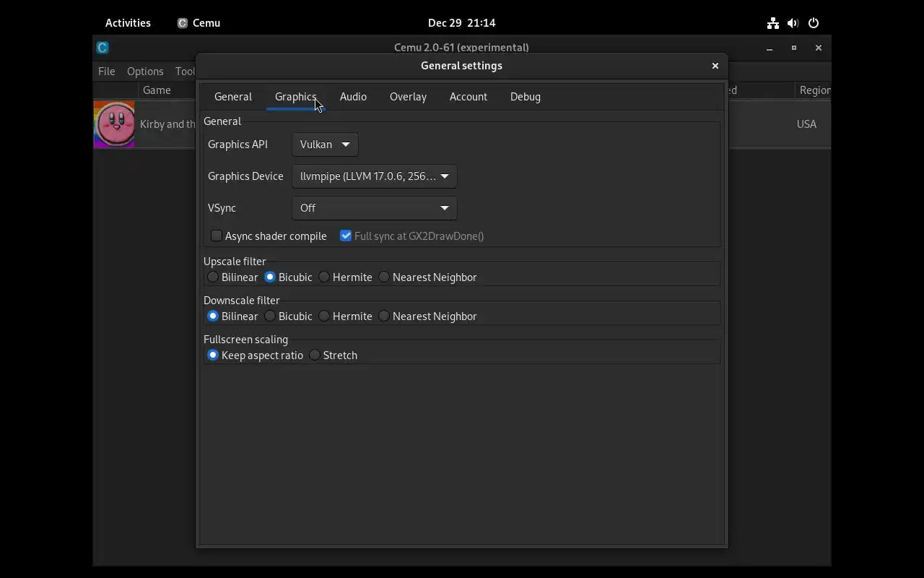Choose Stretch fullscreen scaling
The width and height of the screenshot is (924, 578).
coord(315,355)
